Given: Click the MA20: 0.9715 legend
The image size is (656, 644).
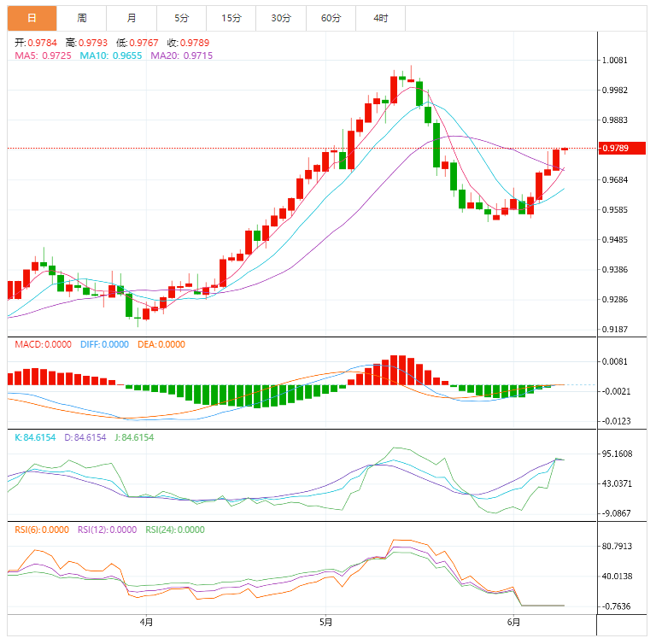Looking at the screenshot, I should (182, 56).
